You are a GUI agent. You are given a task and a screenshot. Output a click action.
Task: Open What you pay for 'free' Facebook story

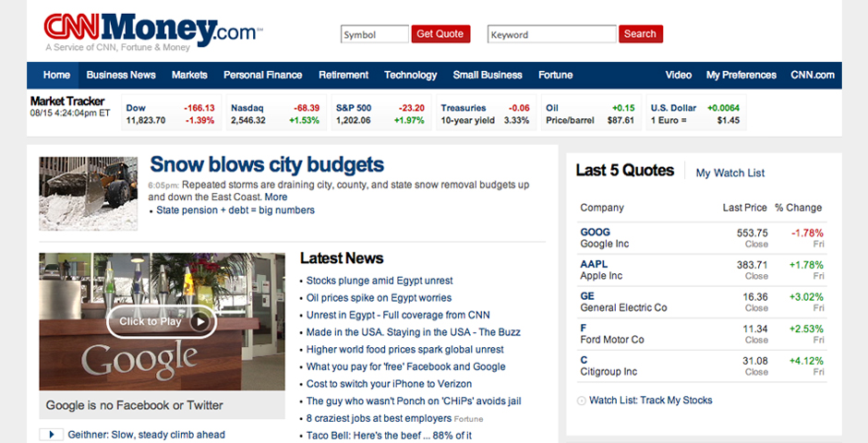[405, 366]
